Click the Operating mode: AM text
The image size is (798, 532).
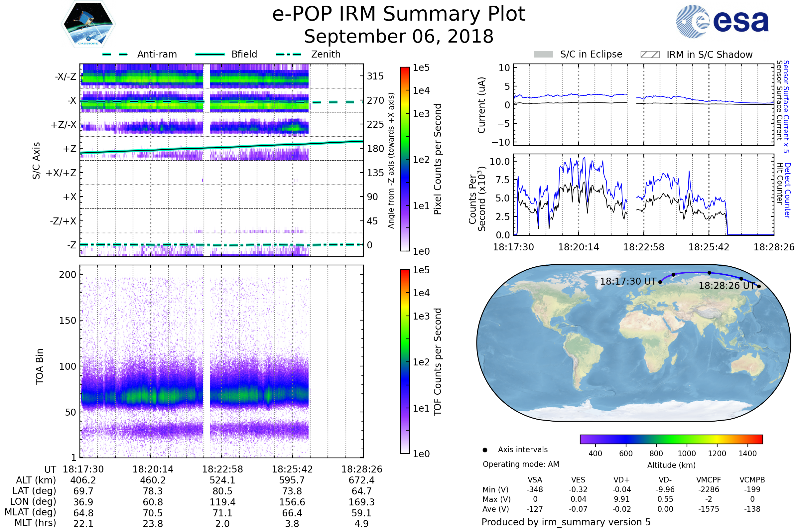tap(521, 464)
